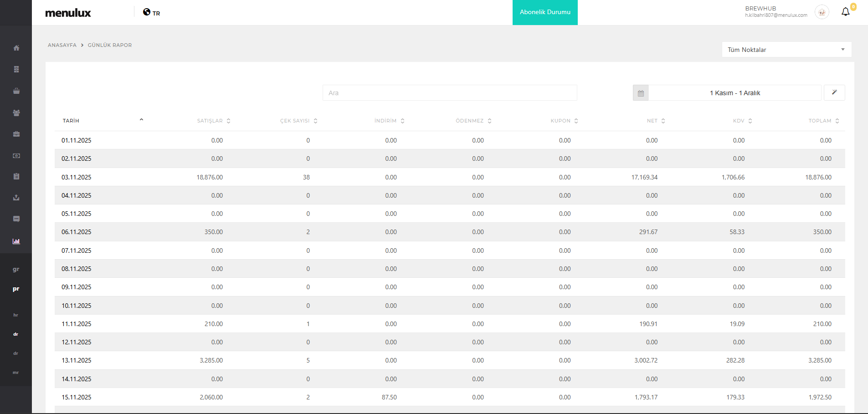Click the Abonelik Durumu button
Image resolution: width=868 pixels, height=414 pixels.
click(545, 12)
